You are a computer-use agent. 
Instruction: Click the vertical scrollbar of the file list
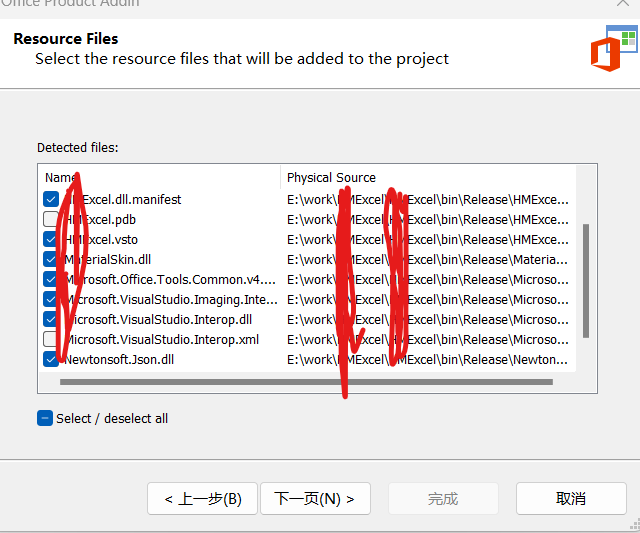[586, 280]
